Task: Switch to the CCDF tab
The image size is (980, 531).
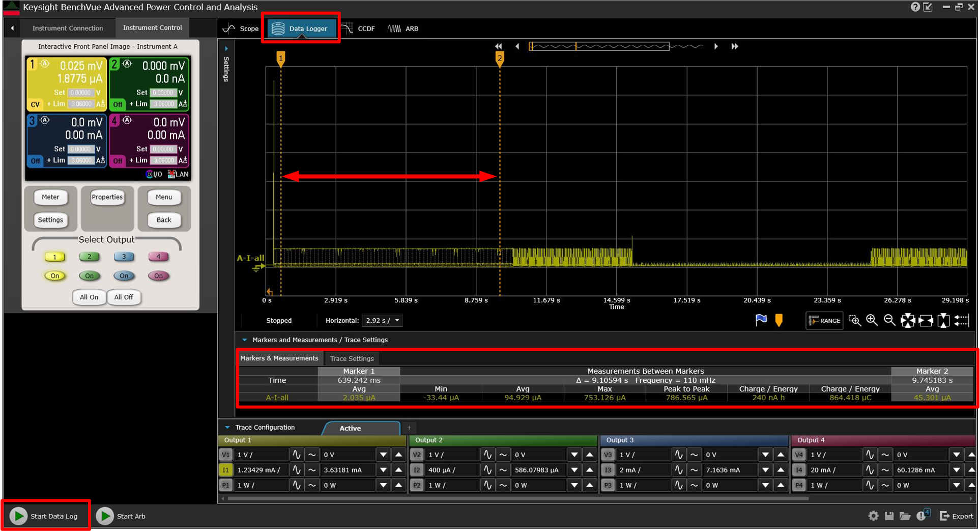Action: 359,29
